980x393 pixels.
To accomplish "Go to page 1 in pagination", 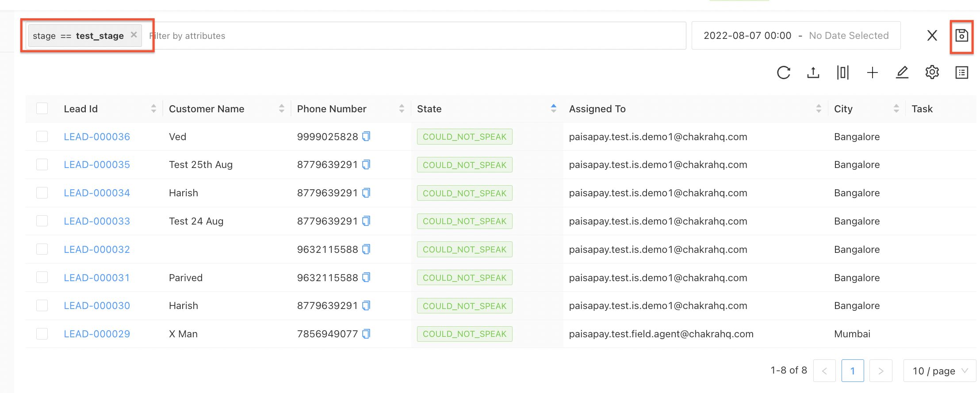I will 852,371.
